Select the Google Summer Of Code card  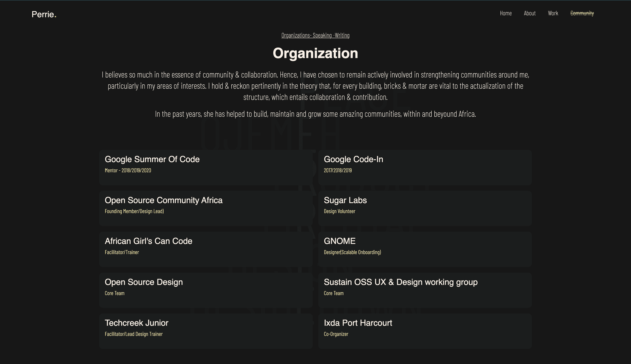tap(206, 168)
